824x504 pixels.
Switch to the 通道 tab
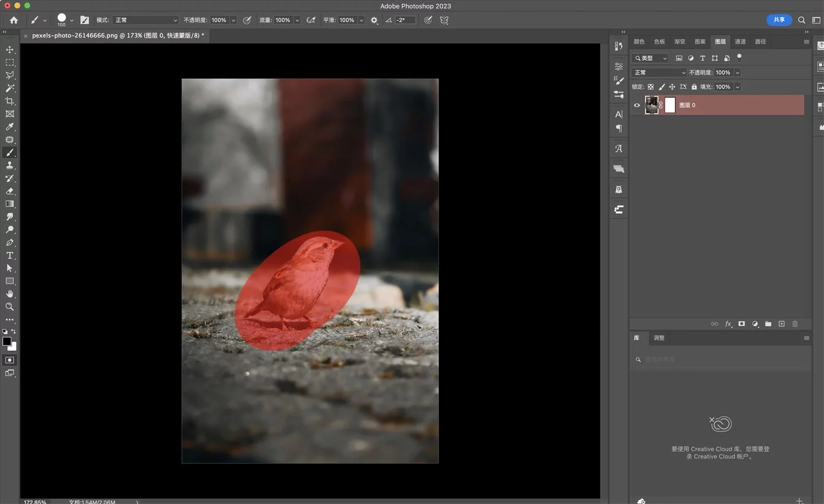click(x=740, y=42)
